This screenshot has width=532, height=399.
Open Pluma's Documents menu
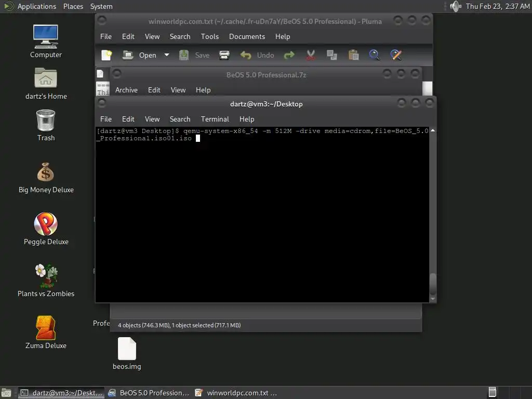click(x=247, y=37)
